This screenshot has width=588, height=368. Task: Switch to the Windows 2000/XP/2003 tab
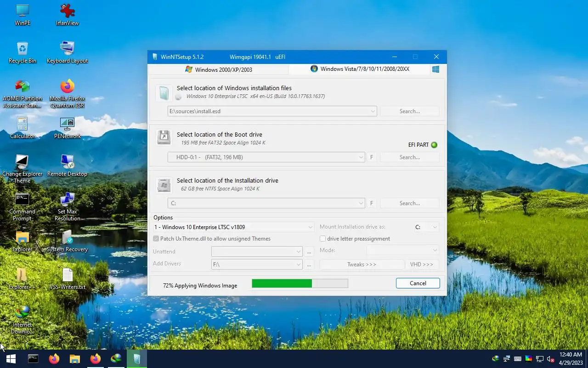pos(219,69)
